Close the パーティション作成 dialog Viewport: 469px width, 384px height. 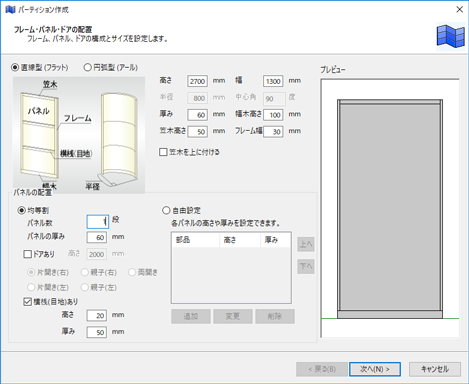click(x=460, y=9)
